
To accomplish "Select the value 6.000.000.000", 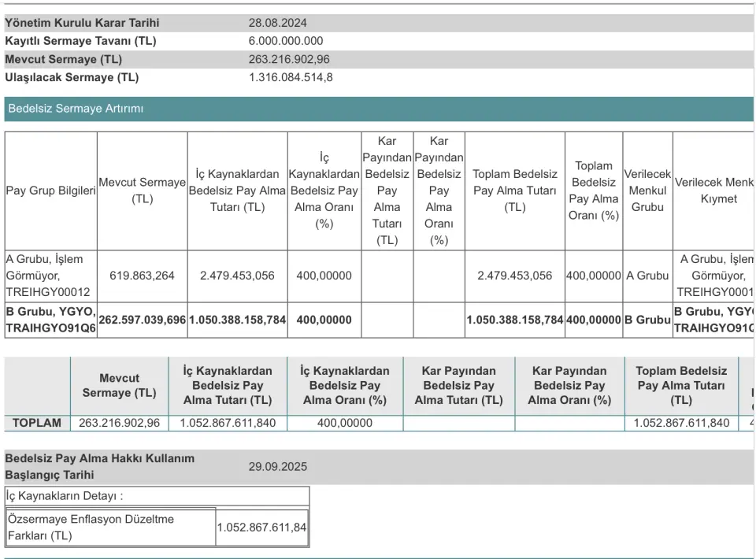I will coord(286,41).
